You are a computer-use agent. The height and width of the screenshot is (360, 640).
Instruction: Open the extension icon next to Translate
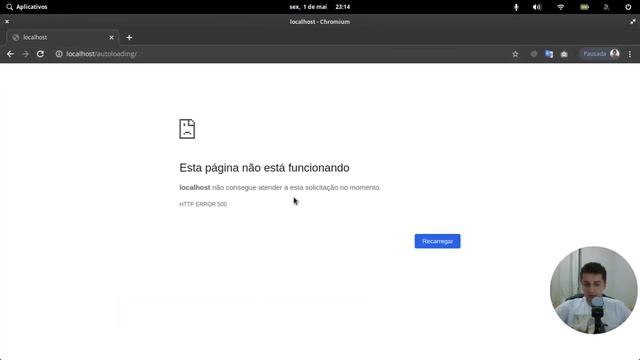coord(564,54)
